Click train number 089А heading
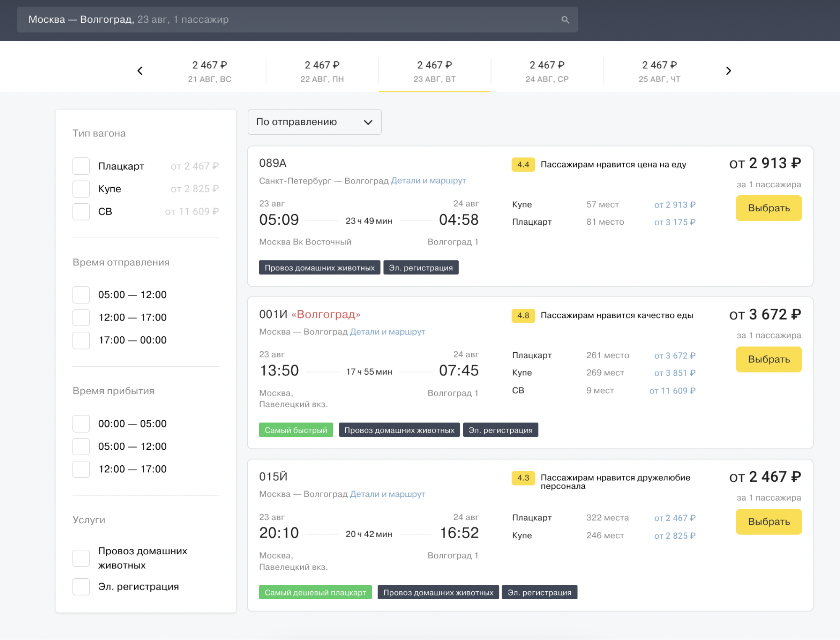 [273, 163]
